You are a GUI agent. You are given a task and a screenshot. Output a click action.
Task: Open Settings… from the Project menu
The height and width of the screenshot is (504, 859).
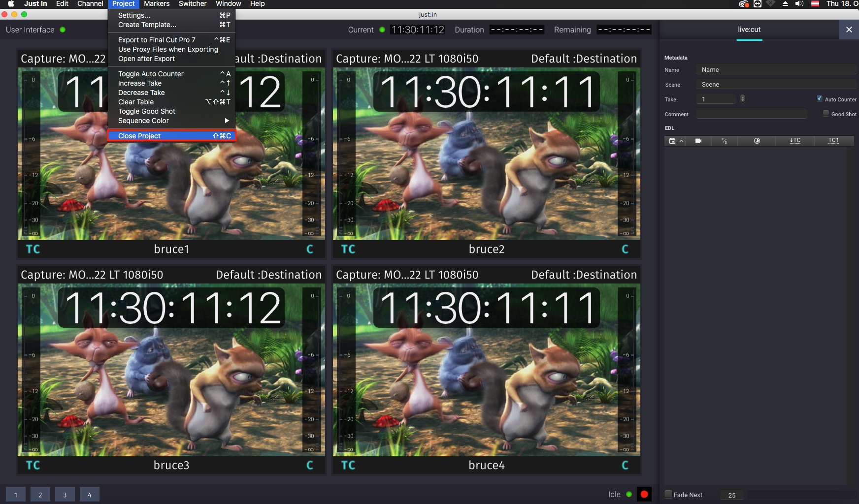tap(171, 15)
